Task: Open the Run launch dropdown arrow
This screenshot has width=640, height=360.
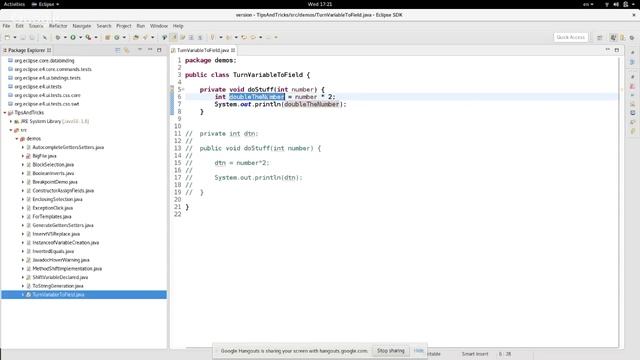Action: [80, 37]
